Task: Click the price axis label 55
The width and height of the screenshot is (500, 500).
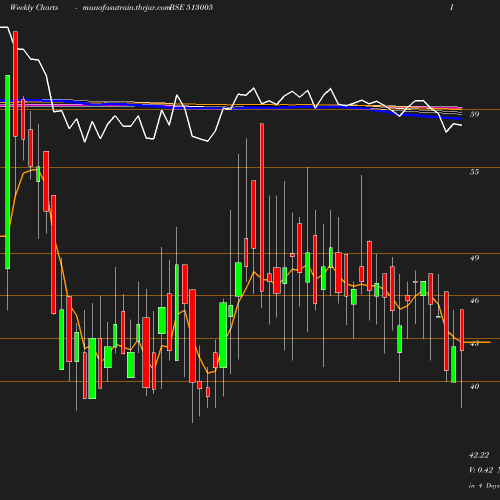Action: (x=474, y=172)
